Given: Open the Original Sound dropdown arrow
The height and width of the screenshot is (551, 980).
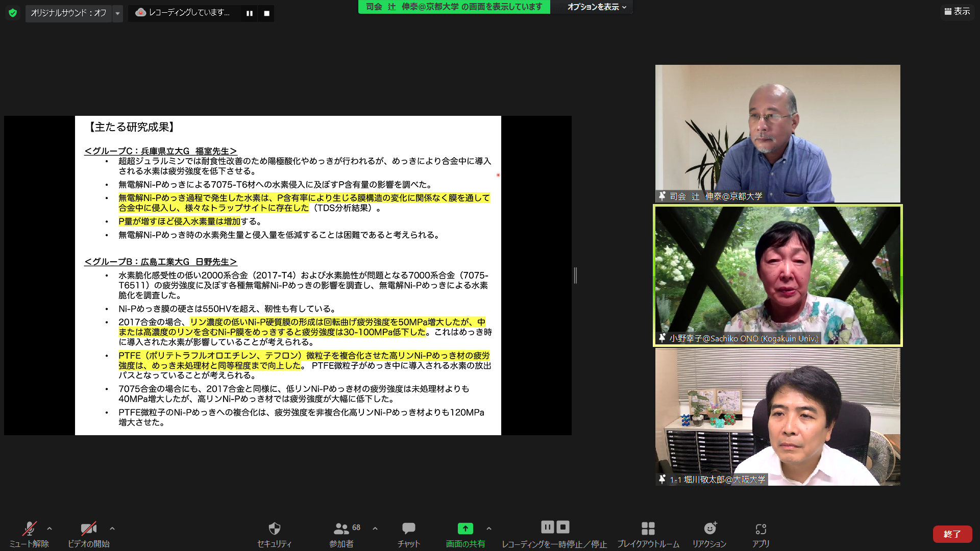Looking at the screenshot, I should coord(117,13).
